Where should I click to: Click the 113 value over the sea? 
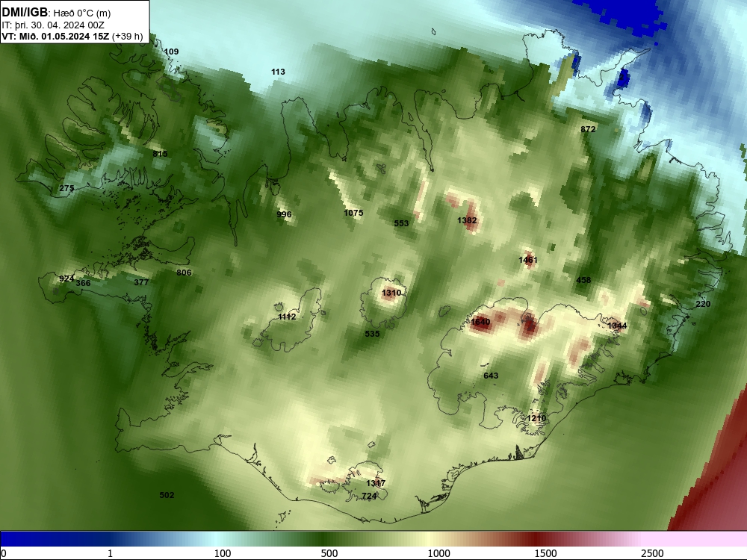coord(278,72)
